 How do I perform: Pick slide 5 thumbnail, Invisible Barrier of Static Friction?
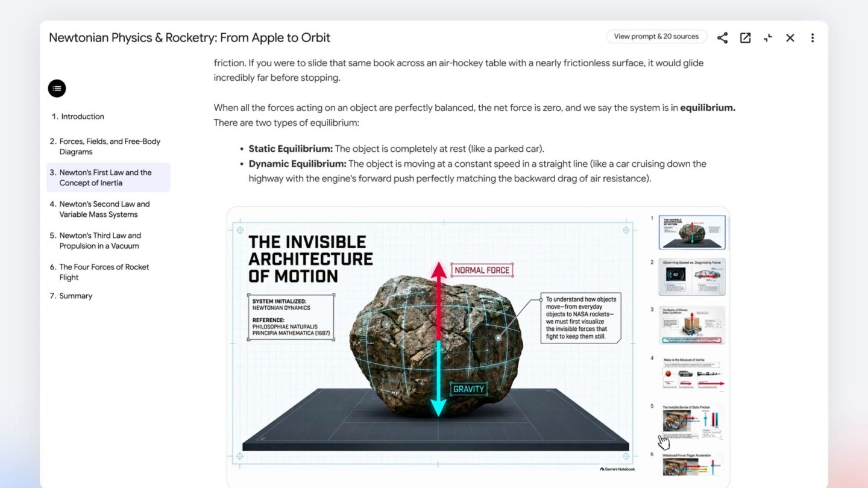pos(692,422)
